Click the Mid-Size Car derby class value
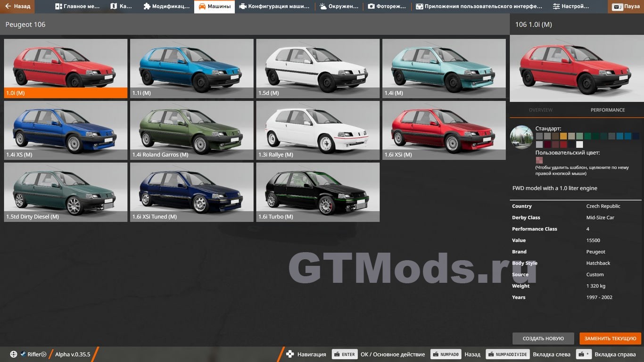644x362 pixels. [x=600, y=217]
